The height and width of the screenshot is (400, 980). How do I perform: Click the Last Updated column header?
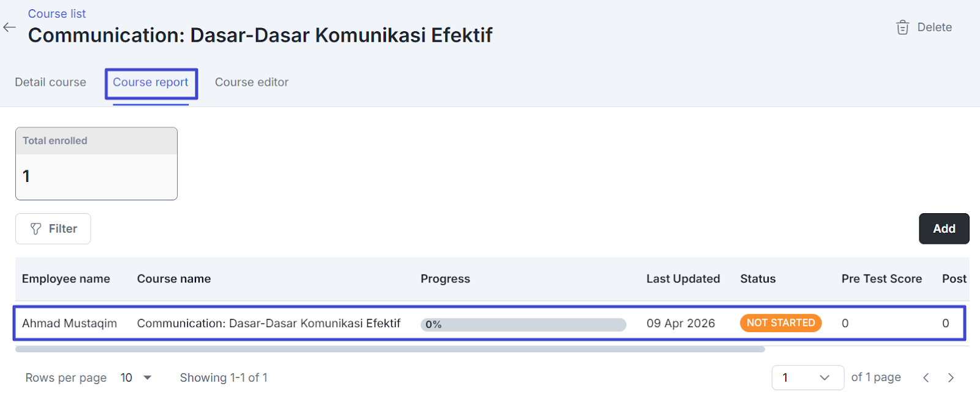coord(683,279)
